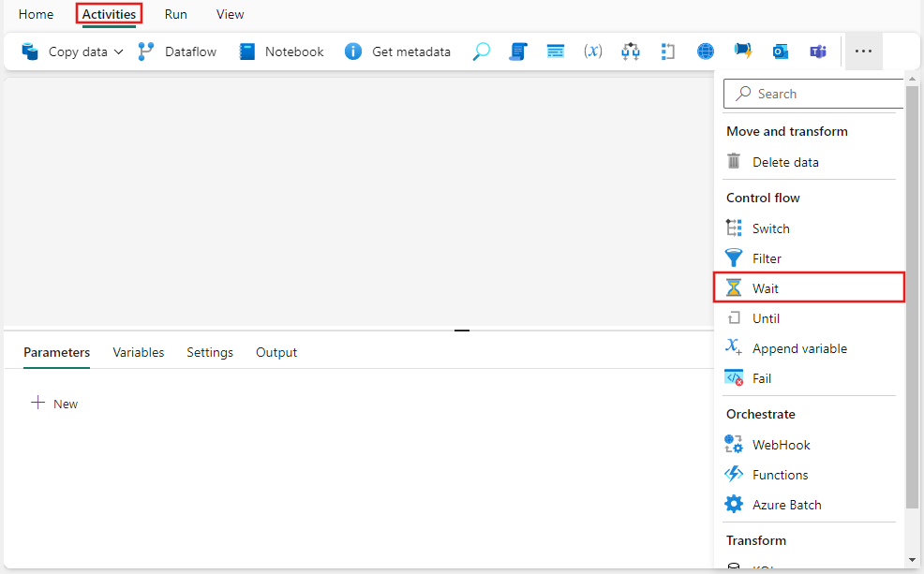This screenshot has height=574, width=924.
Task: Add an Office 365 Outlook activity
Action: pos(781,52)
